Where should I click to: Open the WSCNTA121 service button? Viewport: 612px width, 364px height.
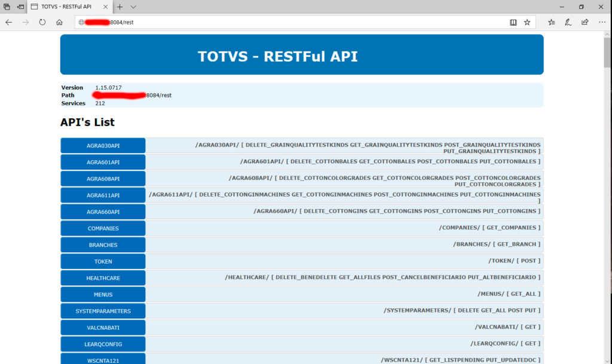[103, 359]
